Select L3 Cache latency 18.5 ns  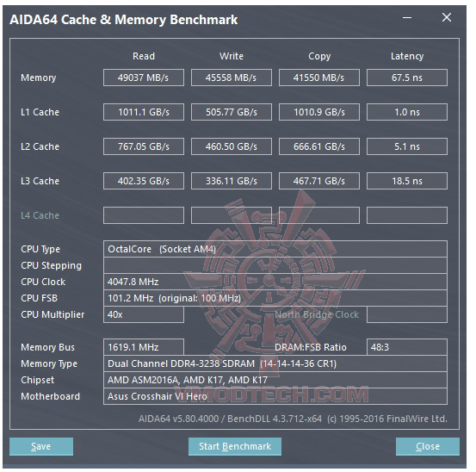(407, 181)
